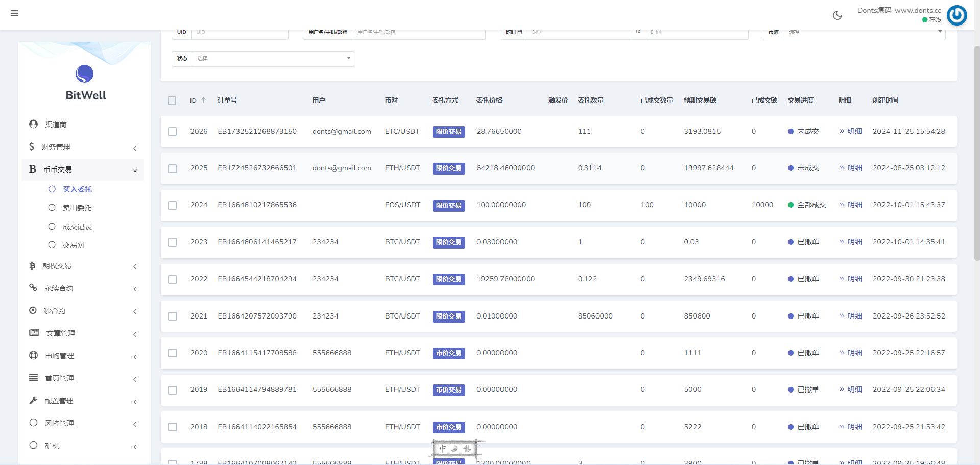
Task: Click the 秒合约 target icon
Action: (x=33, y=310)
